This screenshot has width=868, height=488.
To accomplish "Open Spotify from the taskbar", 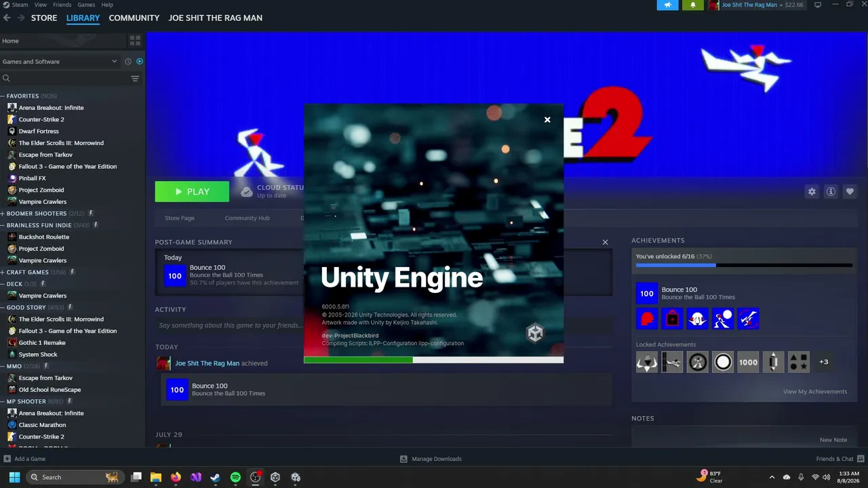I will pyautogui.click(x=235, y=477).
